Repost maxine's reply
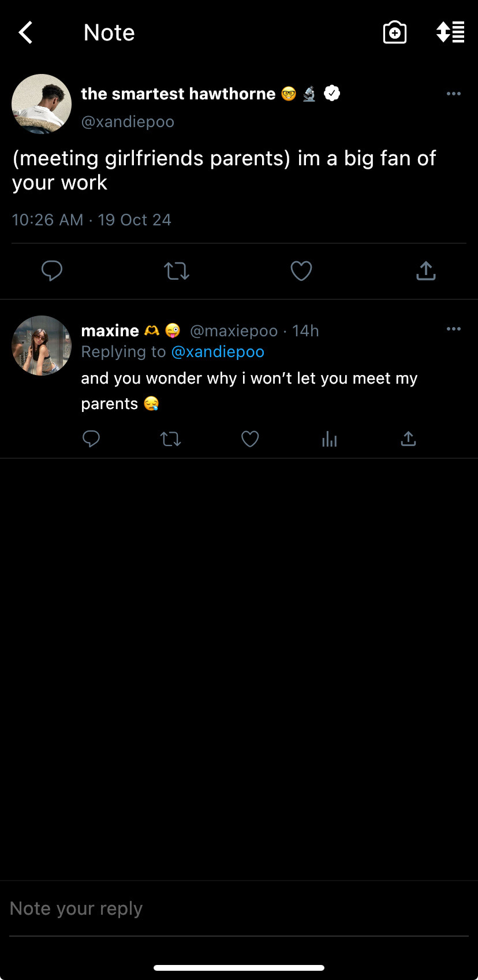Screen dimensions: 478x980 click(171, 439)
